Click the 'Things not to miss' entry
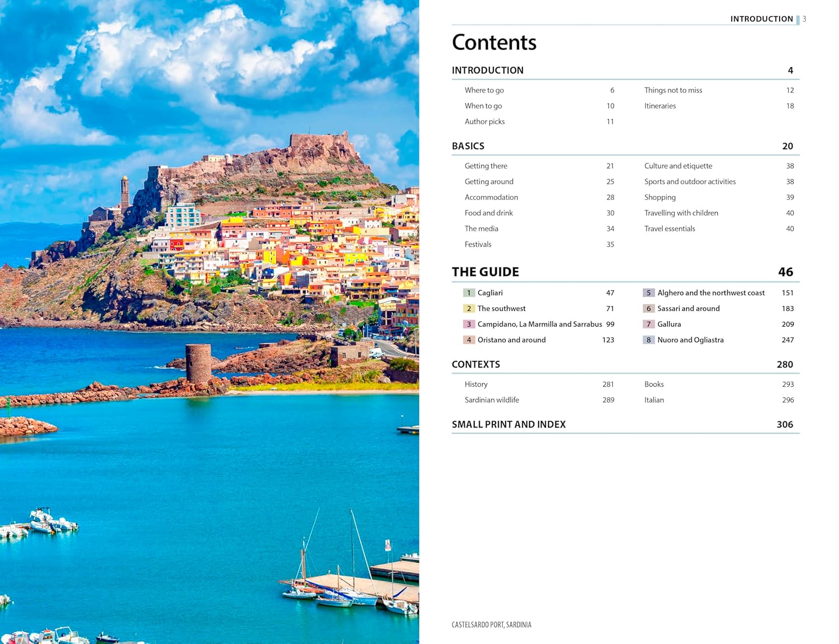Screen dimensions: 839x644 [673, 90]
